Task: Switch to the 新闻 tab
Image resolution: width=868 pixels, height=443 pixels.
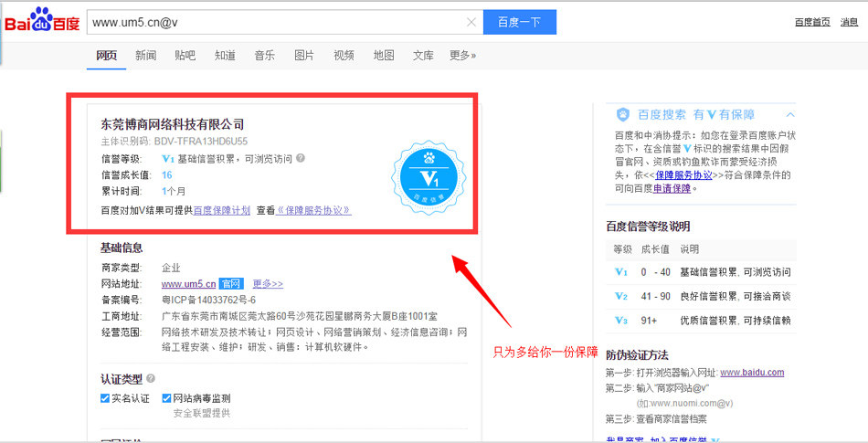Action: pyautogui.click(x=145, y=56)
